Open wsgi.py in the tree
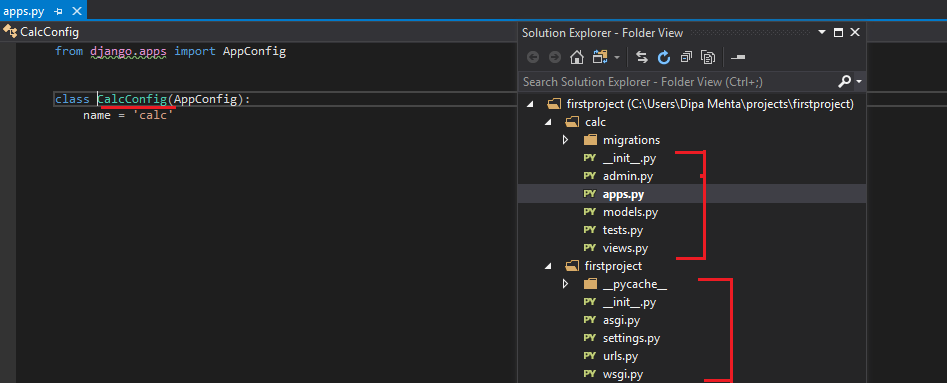This screenshot has height=383, width=947. click(623, 374)
